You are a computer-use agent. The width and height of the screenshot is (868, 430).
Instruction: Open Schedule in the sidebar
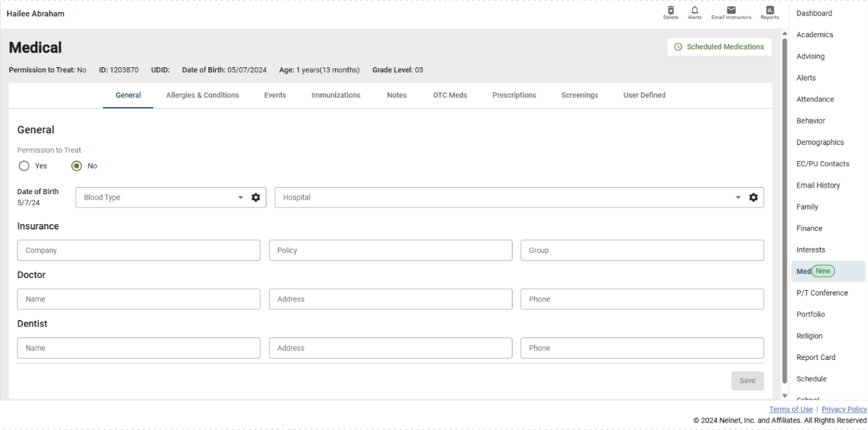[x=811, y=379]
